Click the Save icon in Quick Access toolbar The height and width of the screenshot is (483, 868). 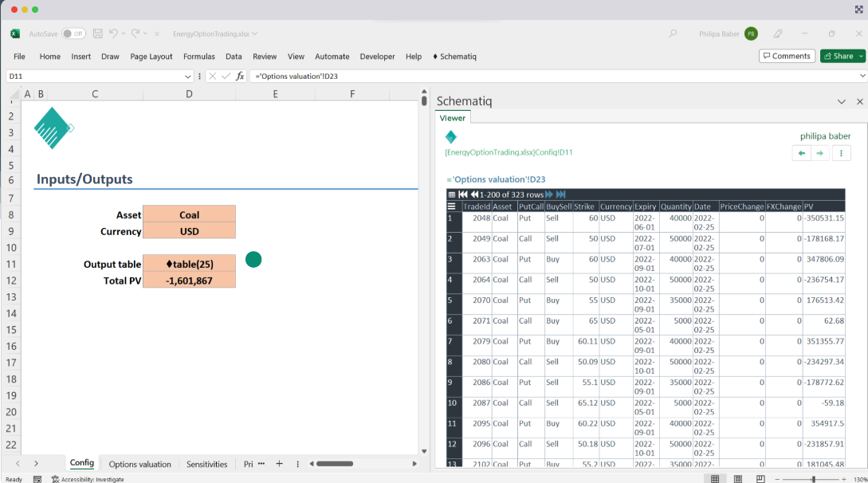pyautogui.click(x=97, y=33)
